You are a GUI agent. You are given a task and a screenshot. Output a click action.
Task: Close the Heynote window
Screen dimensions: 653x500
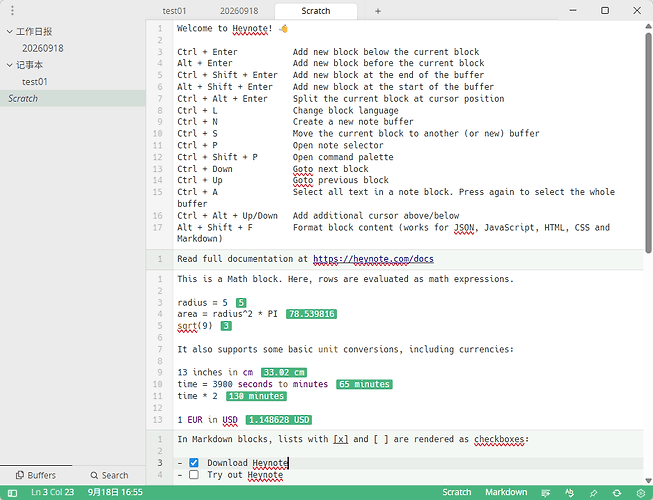(637, 10)
